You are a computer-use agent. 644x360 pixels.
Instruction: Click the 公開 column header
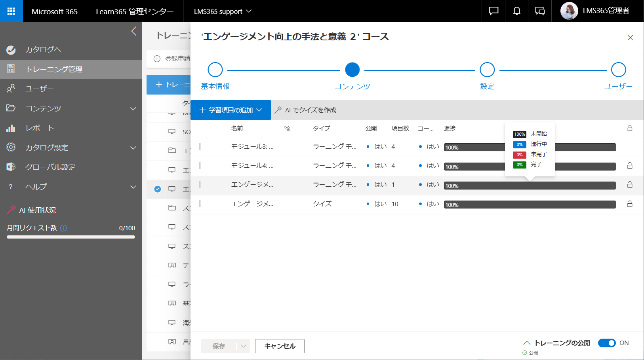point(371,128)
